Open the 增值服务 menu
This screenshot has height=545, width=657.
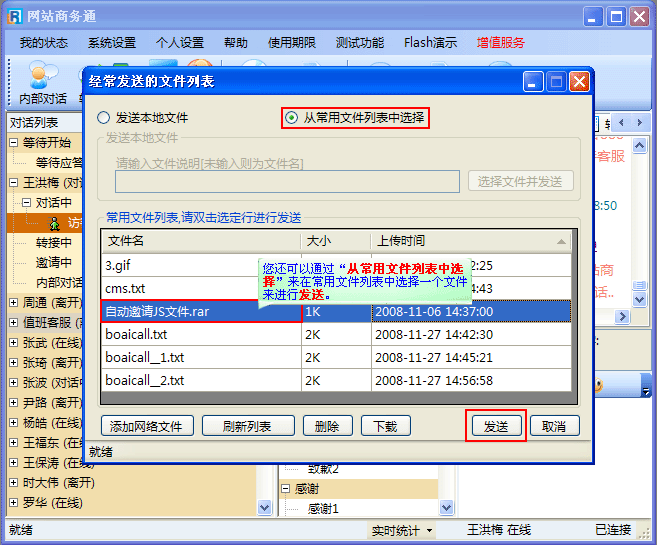501,43
